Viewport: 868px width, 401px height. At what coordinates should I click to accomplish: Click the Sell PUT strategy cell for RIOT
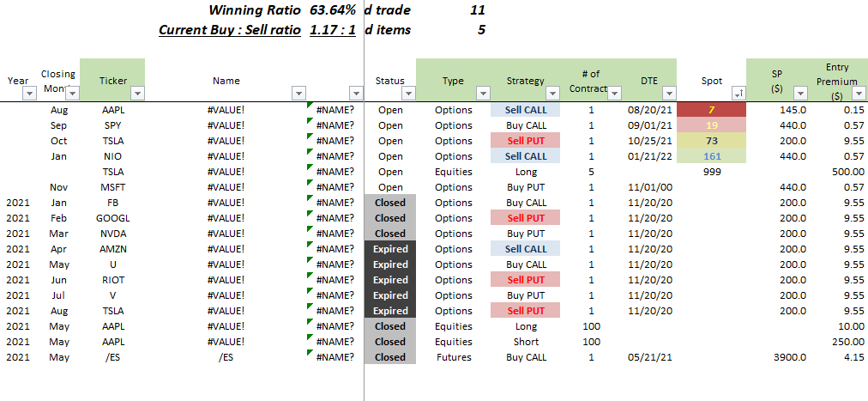525,280
